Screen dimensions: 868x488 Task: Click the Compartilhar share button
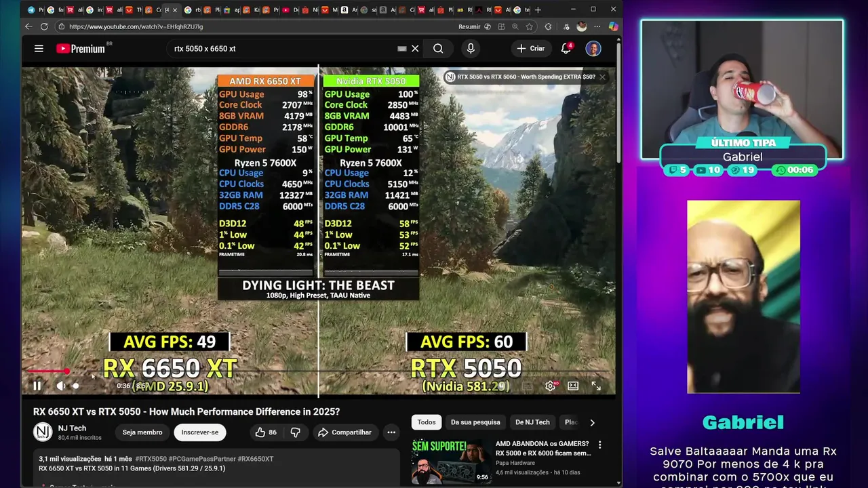pyautogui.click(x=345, y=432)
